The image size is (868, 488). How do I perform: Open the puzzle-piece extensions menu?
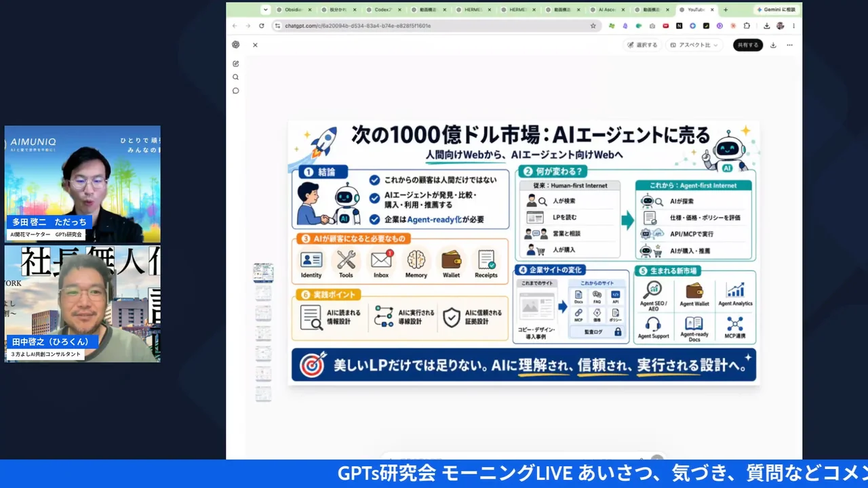click(747, 26)
